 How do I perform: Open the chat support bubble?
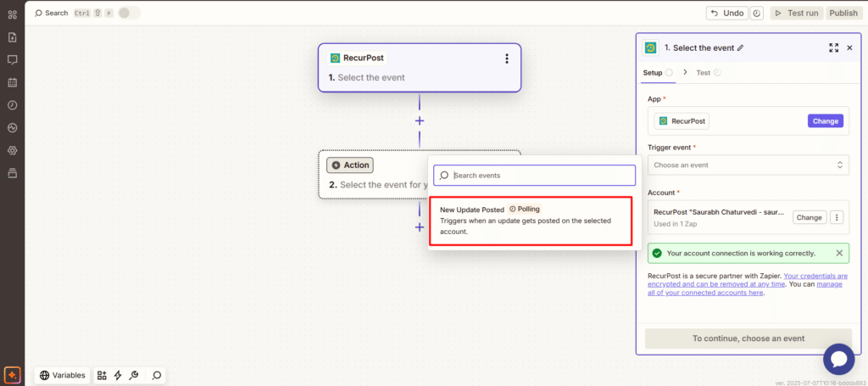839,360
